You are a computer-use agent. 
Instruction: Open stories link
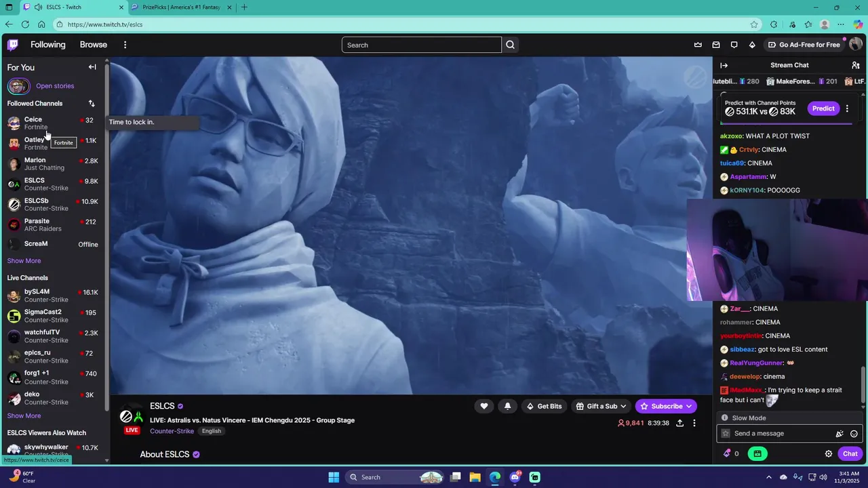point(55,86)
